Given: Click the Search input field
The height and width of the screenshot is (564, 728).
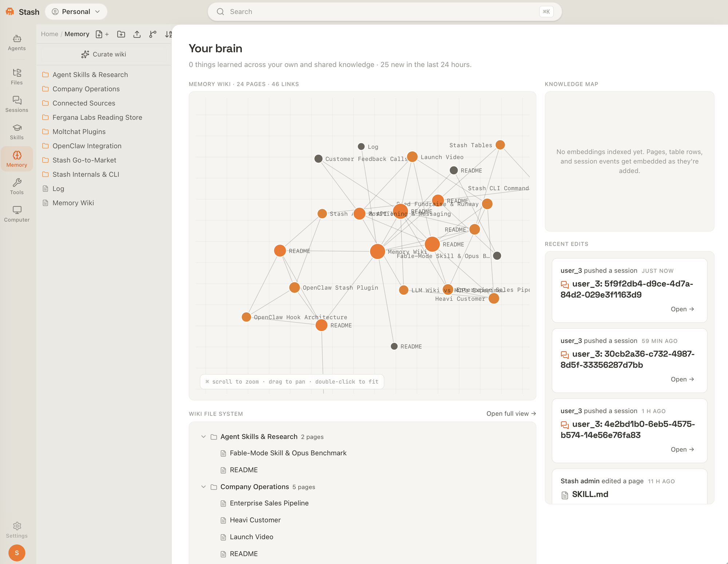Looking at the screenshot, I should tap(385, 12).
